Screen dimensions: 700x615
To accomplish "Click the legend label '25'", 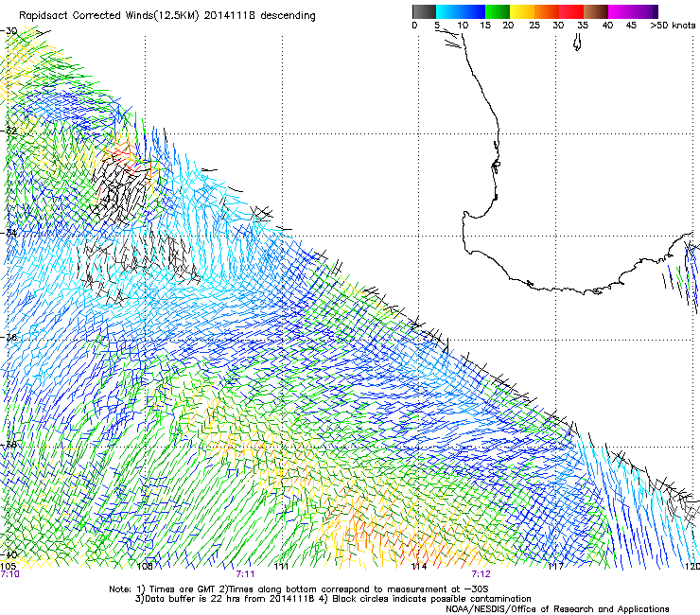I will pyautogui.click(x=534, y=26).
